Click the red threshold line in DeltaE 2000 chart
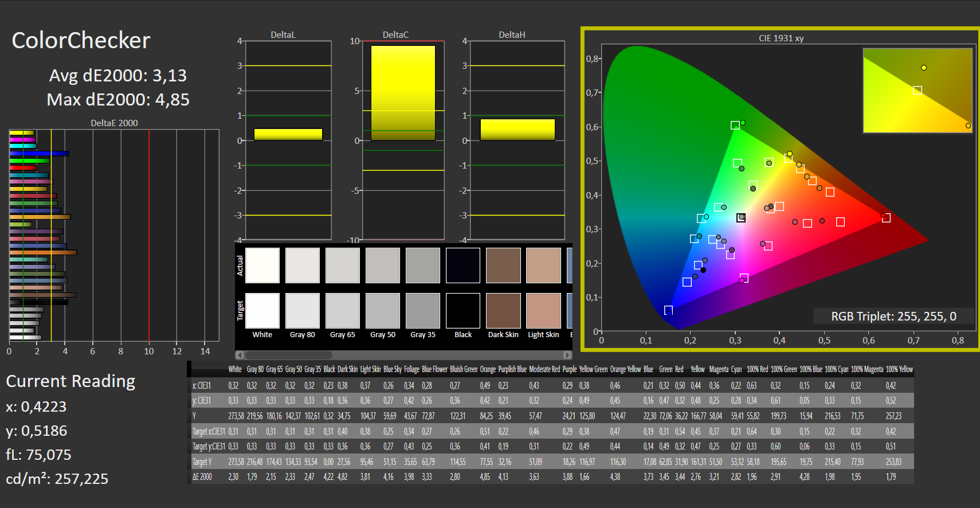 (149, 235)
